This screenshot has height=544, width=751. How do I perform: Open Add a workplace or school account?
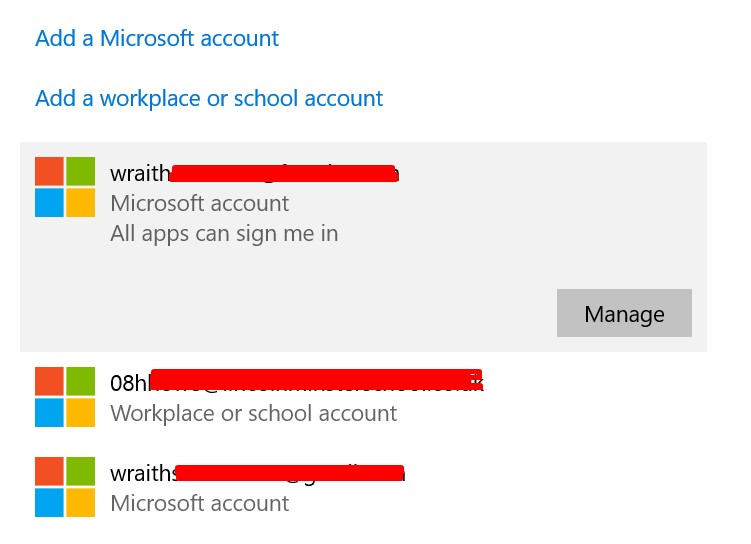(209, 99)
